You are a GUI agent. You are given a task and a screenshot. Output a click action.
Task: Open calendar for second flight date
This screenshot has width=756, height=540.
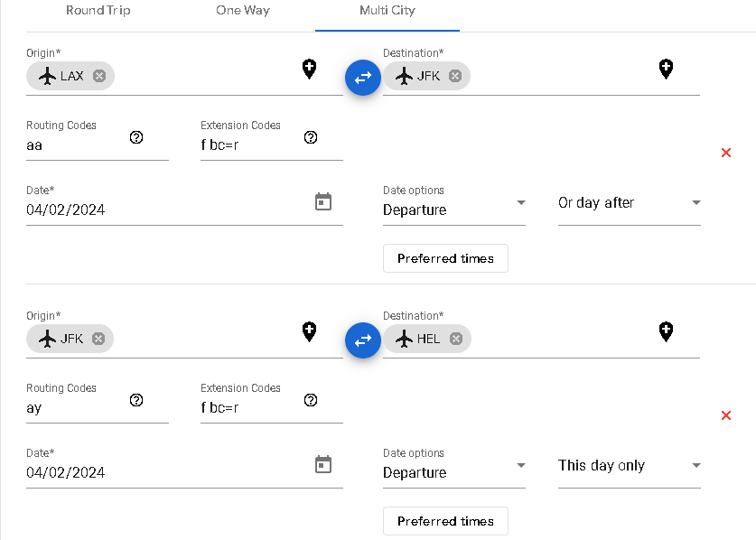point(323,464)
